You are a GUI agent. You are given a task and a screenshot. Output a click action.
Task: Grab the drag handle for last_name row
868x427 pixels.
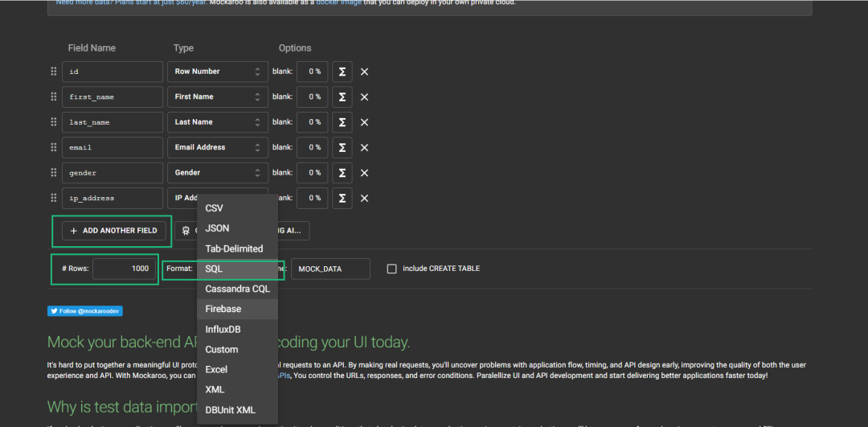[54, 122]
